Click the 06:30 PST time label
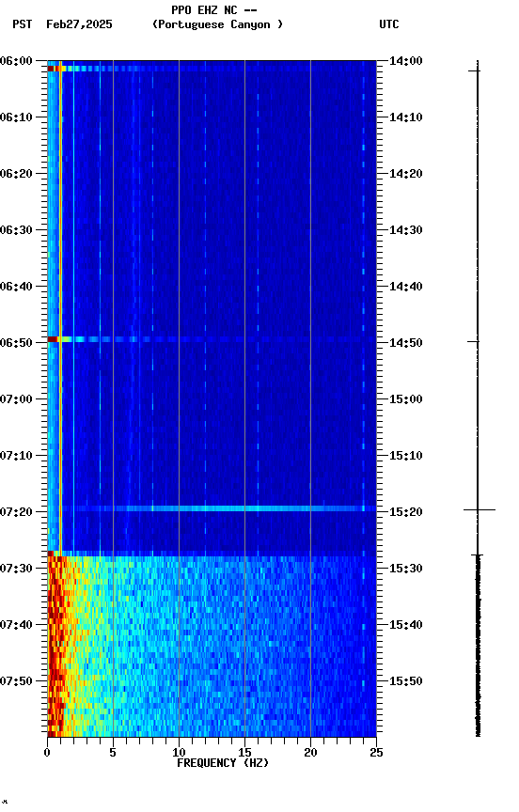Image resolution: width=519 pixels, height=812 pixels. [16, 230]
